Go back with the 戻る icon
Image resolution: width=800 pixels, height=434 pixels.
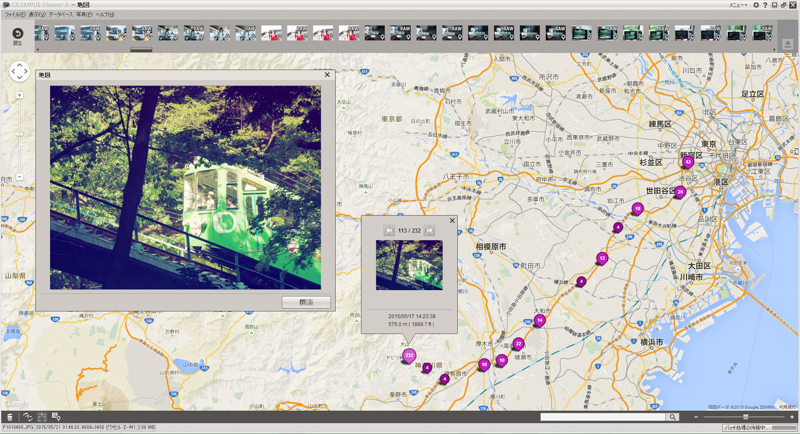[x=17, y=36]
